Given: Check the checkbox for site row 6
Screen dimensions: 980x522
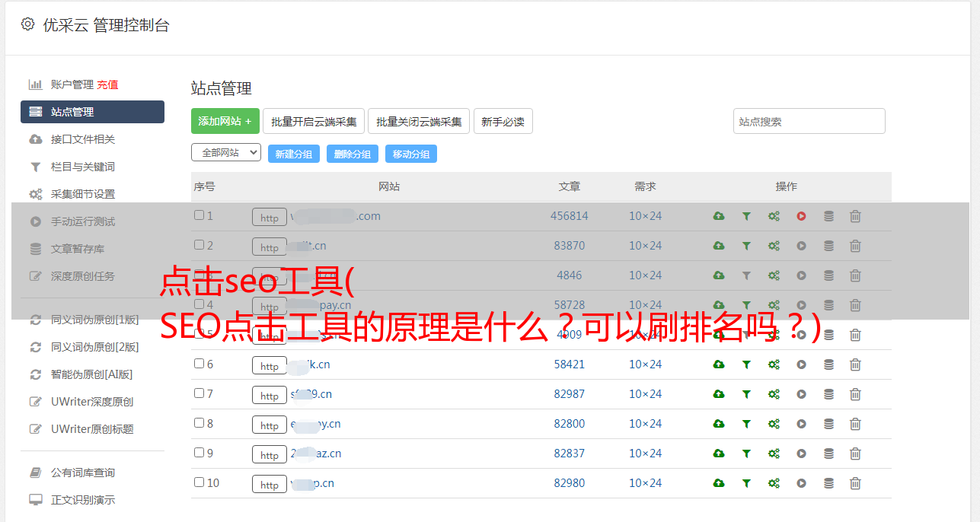Looking at the screenshot, I should point(199,364).
